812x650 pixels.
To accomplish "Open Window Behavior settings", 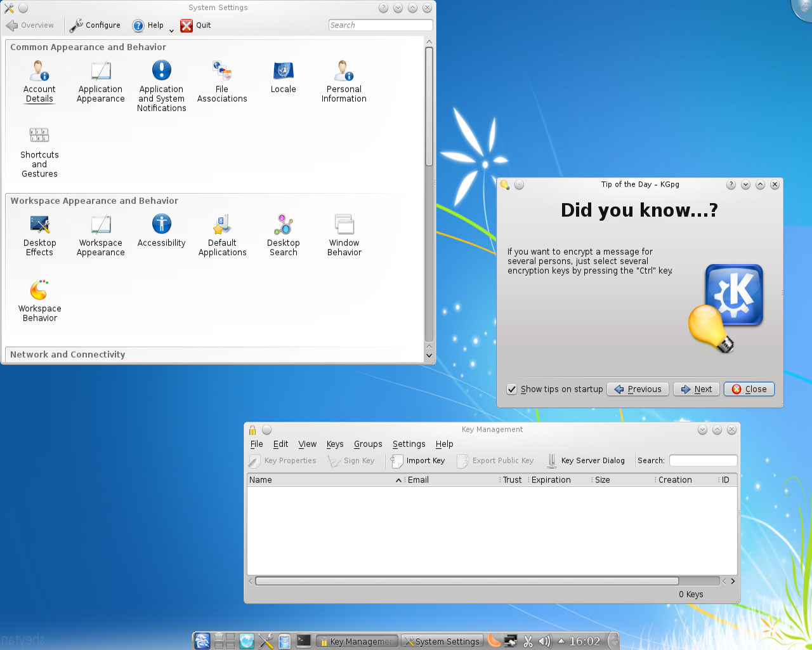I will 344,235.
